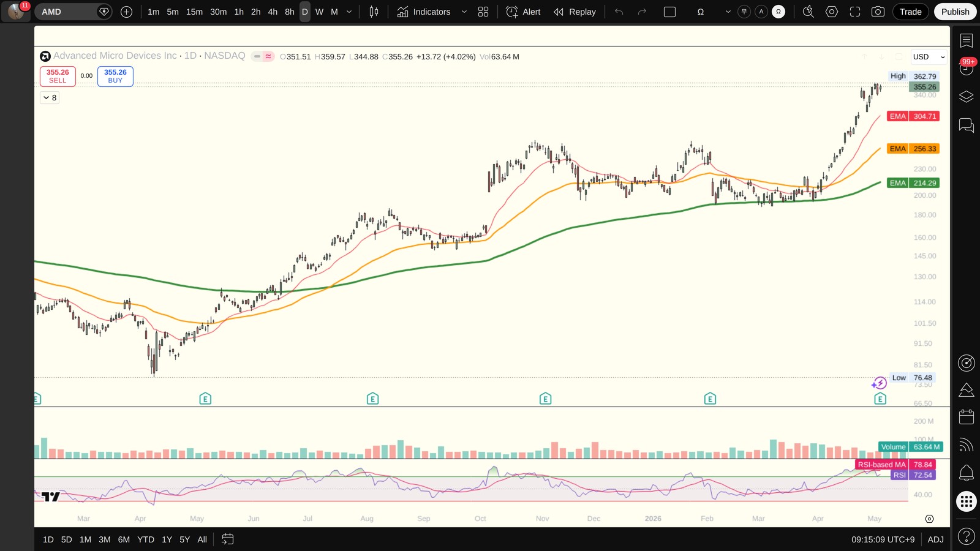980x551 pixels.
Task: Open the indicator templates grid icon
Action: [483, 12]
